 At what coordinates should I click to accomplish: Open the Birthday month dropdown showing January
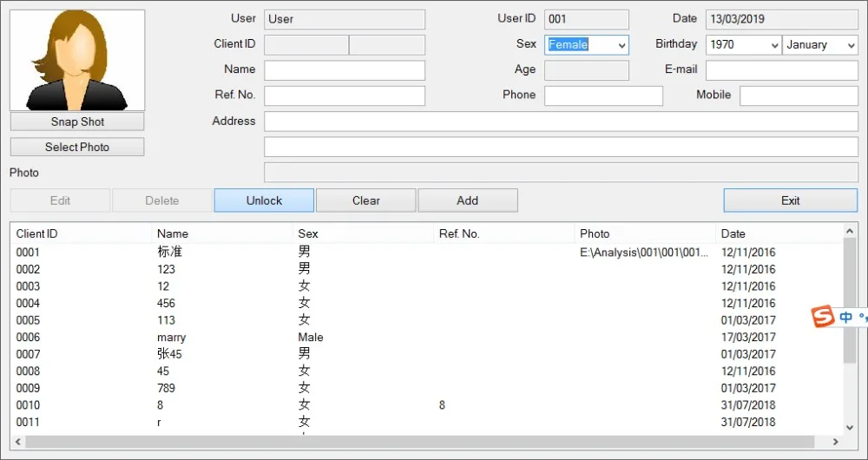(820, 45)
